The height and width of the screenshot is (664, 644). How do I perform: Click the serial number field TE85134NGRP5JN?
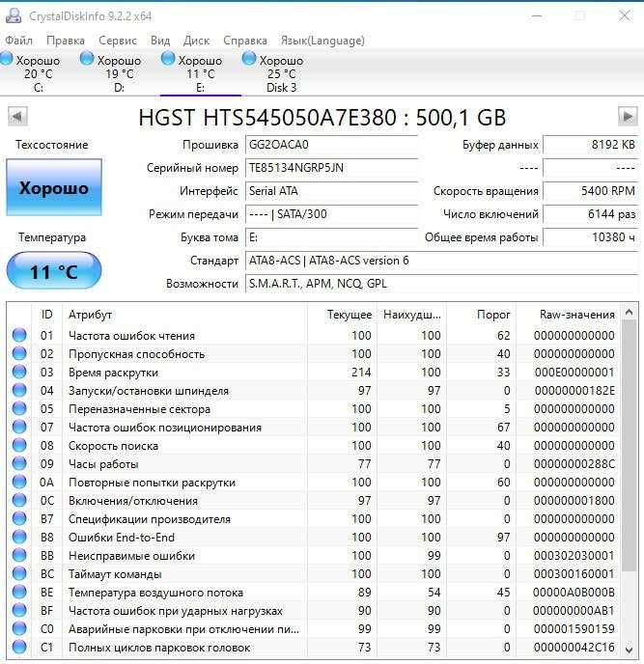[331, 168]
